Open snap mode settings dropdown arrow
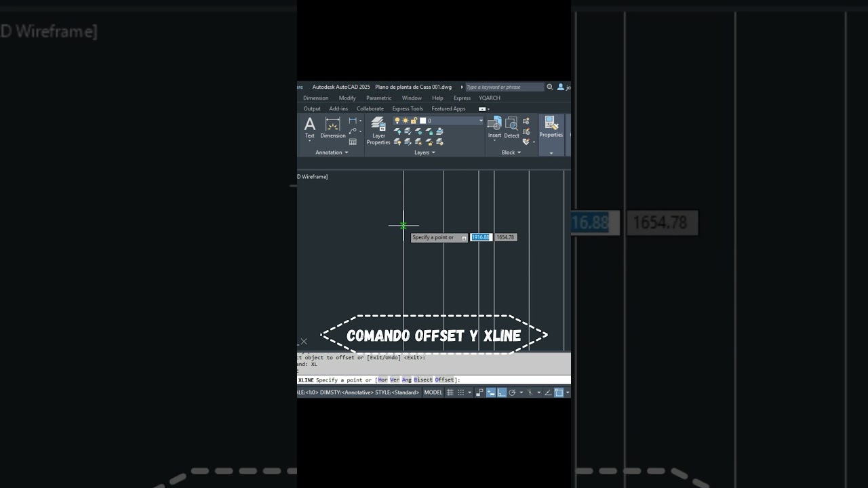This screenshot has width=868, height=488. click(x=470, y=392)
